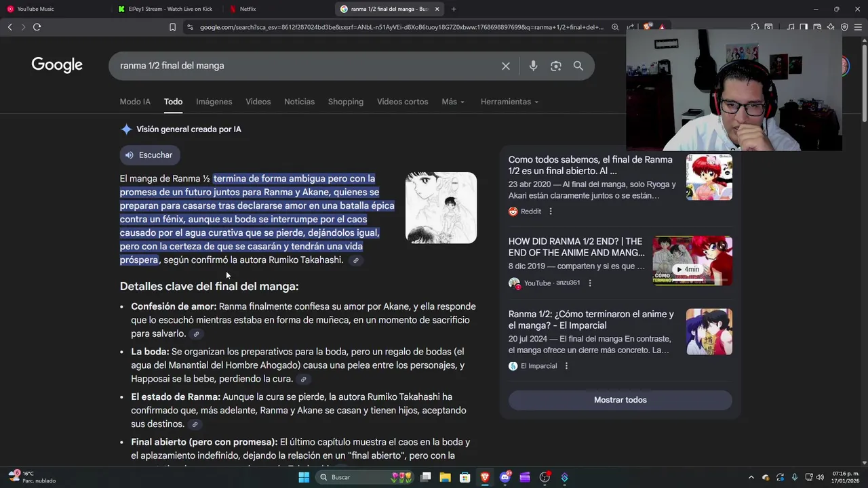Expand the Más search filter dropdown
This screenshot has height=488, width=868.
click(453, 102)
